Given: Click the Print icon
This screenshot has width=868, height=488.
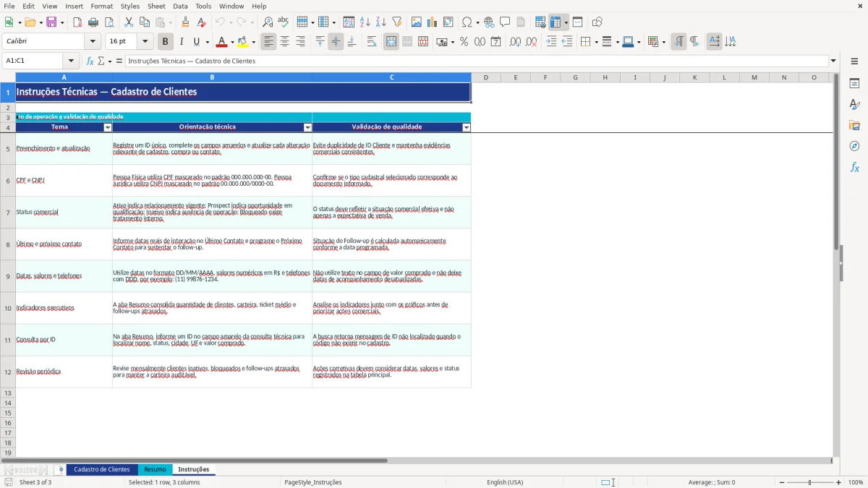Looking at the screenshot, I should (x=93, y=22).
